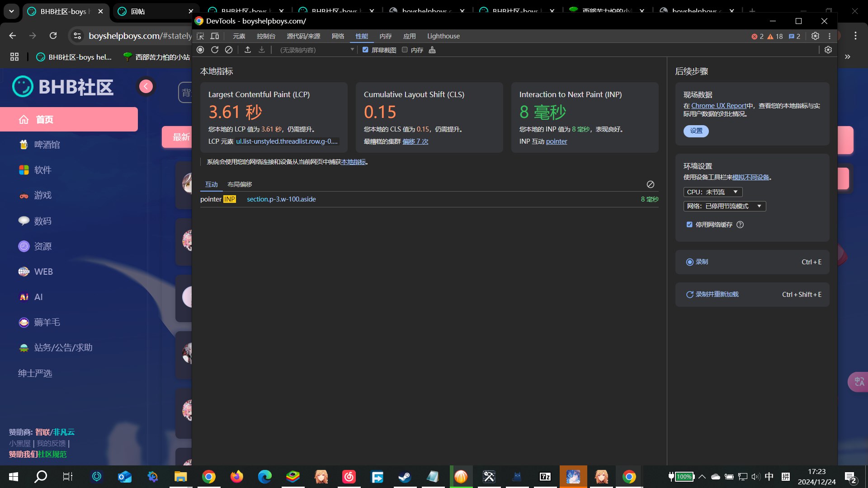Open the network throttling dropdown

[725, 206]
